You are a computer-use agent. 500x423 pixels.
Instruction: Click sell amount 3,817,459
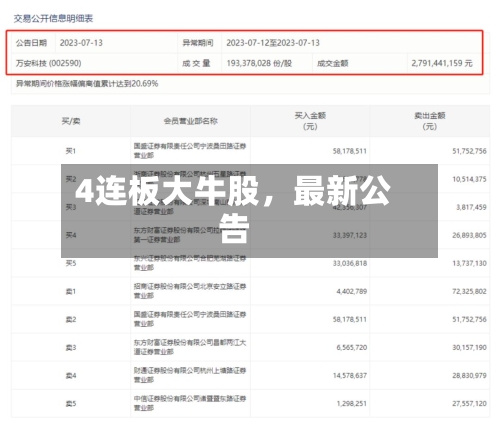coord(471,207)
